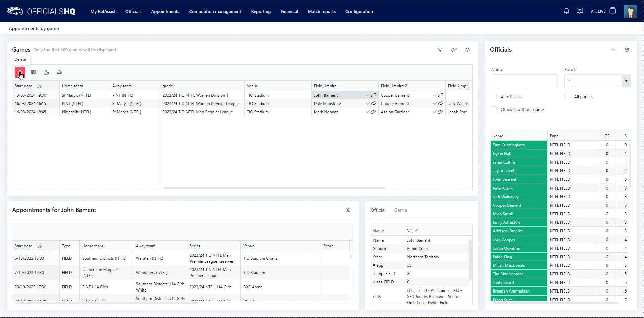This screenshot has height=318, width=644.
Task: Enable the All officials checkbox
Action: [494, 97]
